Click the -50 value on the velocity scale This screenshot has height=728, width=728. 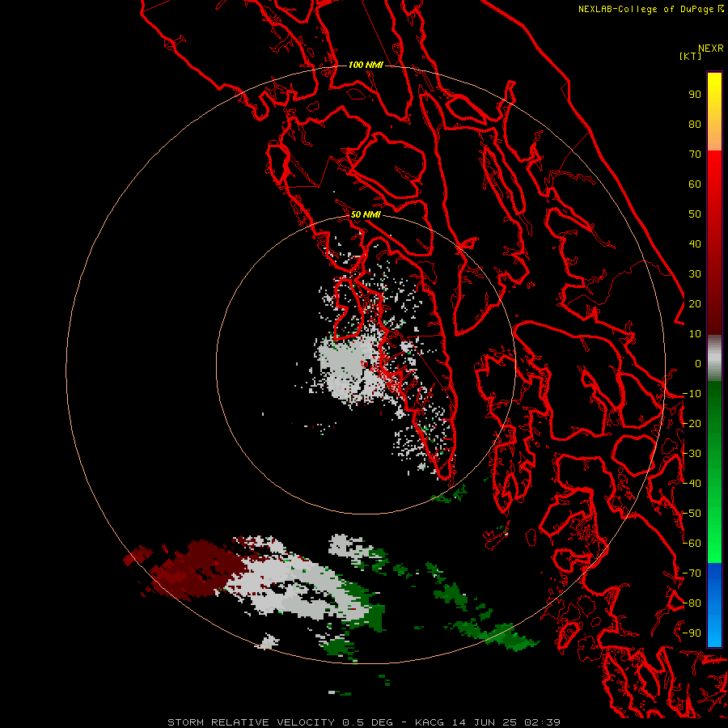[692, 514]
